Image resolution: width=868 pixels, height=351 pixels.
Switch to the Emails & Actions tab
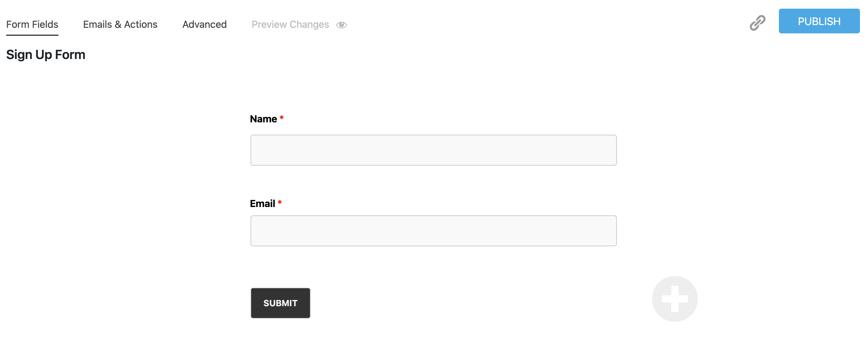point(120,24)
